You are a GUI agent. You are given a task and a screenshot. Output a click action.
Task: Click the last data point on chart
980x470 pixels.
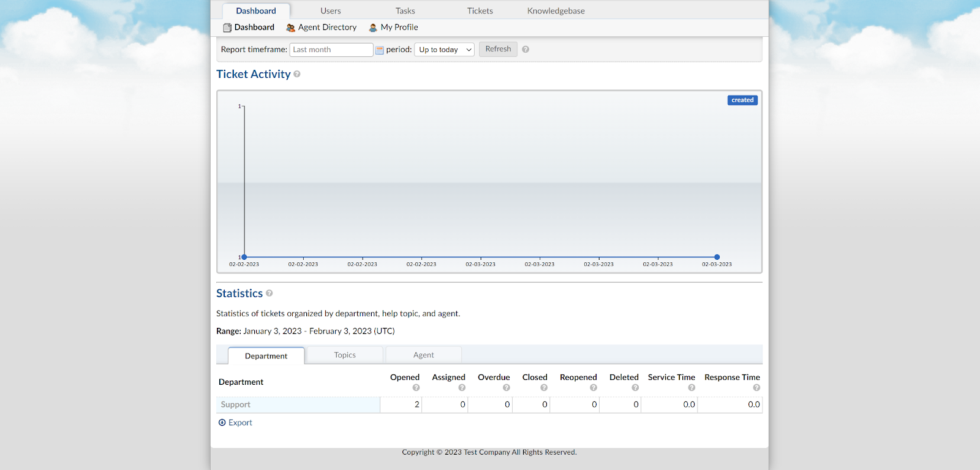(x=717, y=257)
